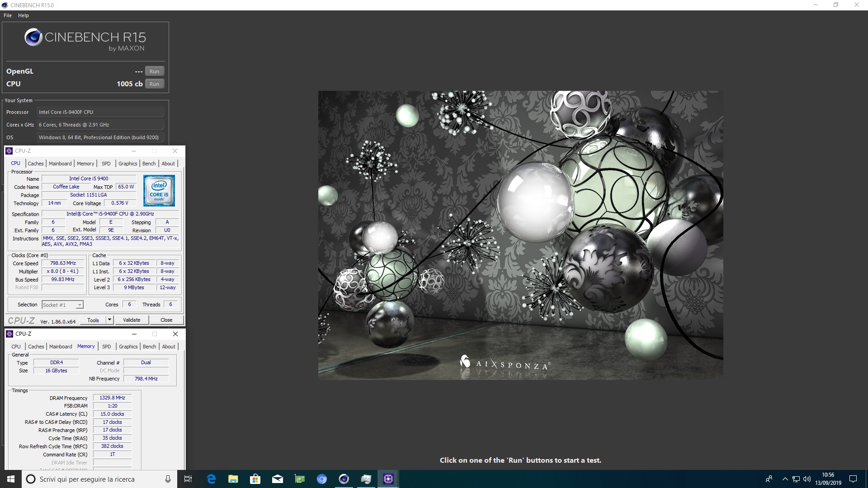Open SPD tab in upper CPU-Z window
868x488 pixels.
[x=106, y=164]
